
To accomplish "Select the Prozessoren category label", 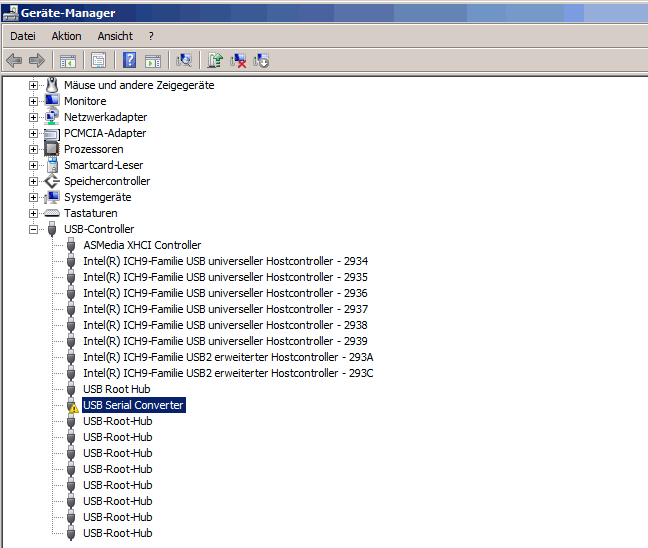I will pyautogui.click(x=93, y=149).
